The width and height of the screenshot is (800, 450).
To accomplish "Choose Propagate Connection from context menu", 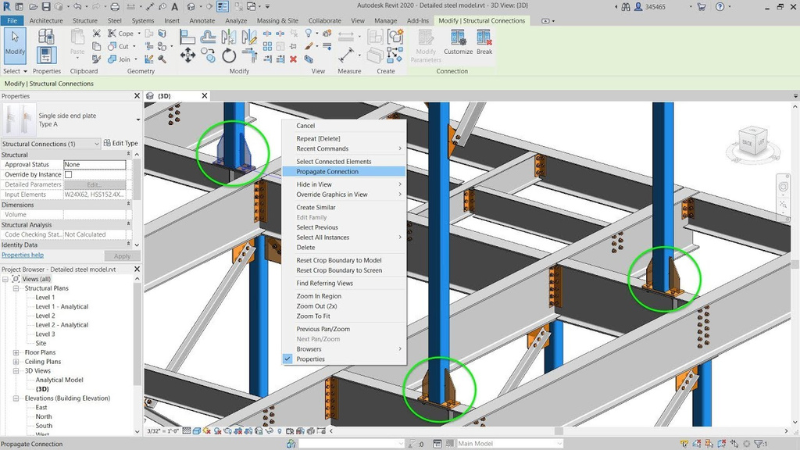I will click(327, 171).
